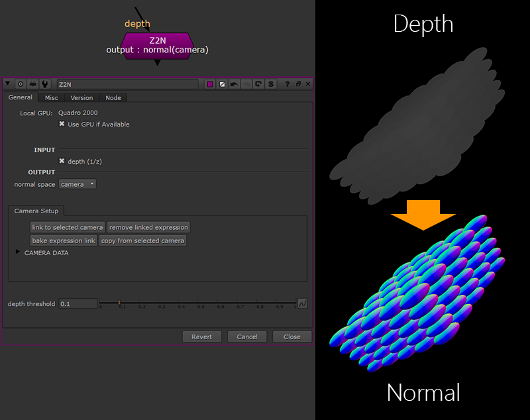530x420 pixels.
Task: Uncheck the depth (1/z) checkbox
Action: coord(62,161)
